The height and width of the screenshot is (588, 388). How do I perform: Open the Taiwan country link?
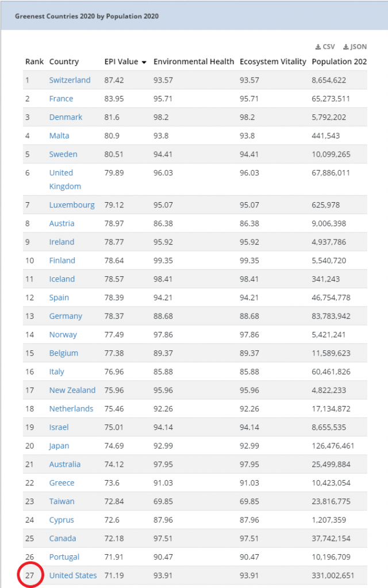coord(62,501)
